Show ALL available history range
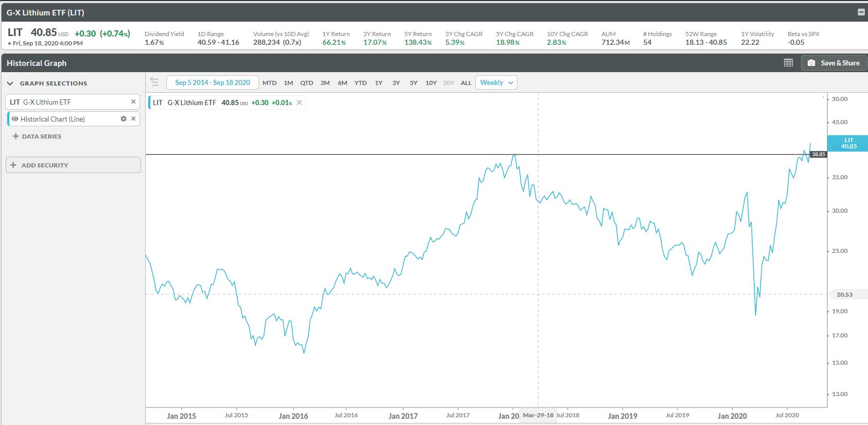 (x=466, y=83)
